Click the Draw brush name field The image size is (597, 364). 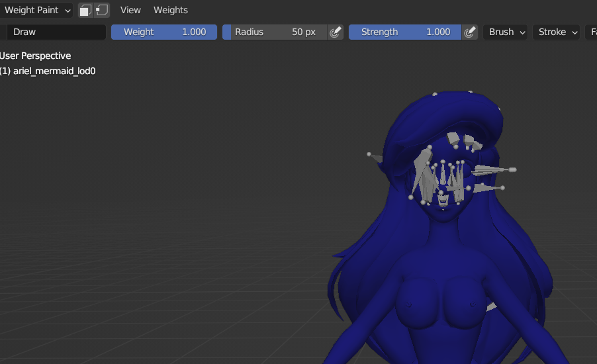tap(56, 32)
